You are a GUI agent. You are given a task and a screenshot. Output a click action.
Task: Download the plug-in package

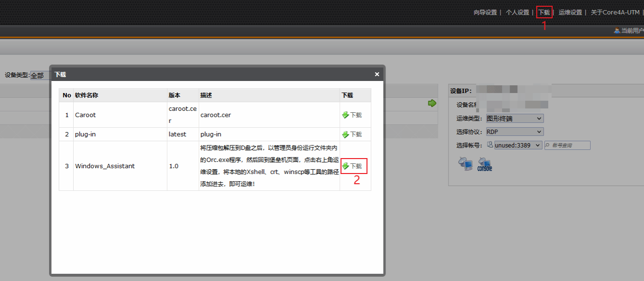[352, 134]
